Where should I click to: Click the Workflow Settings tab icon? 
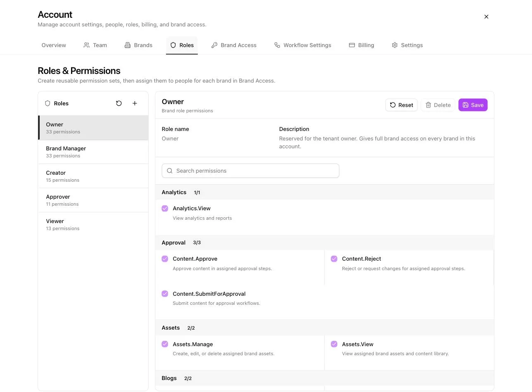coord(277,45)
